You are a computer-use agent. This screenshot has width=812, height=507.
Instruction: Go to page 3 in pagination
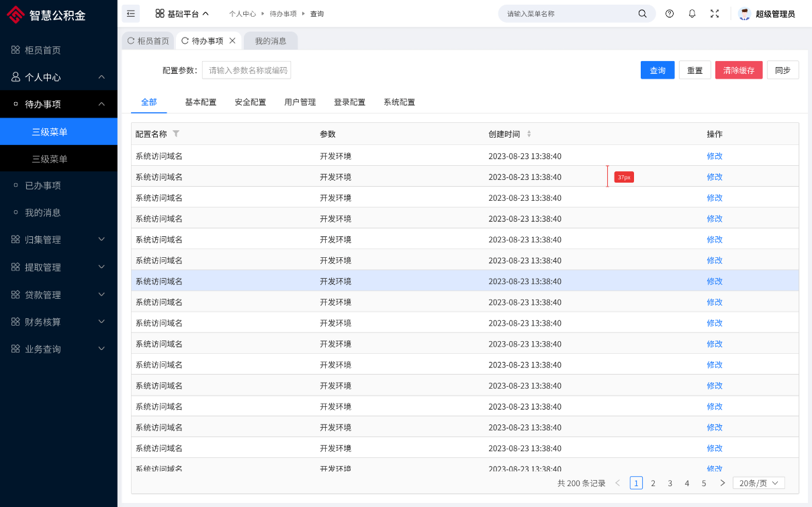click(670, 483)
